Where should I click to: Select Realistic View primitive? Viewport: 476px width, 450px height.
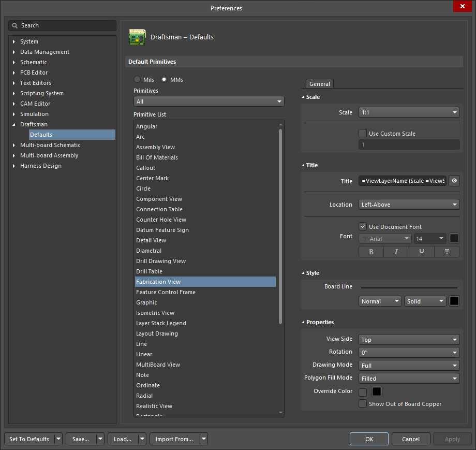[x=205, y=406]
